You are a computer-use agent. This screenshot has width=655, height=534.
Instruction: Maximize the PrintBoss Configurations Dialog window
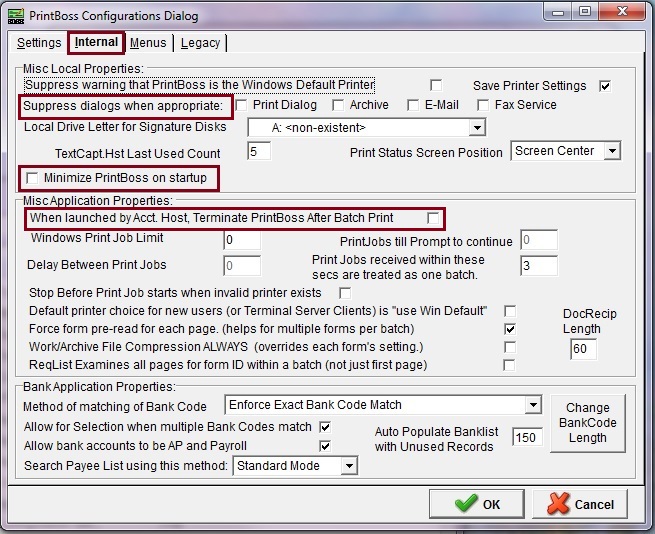pos(585,11)
